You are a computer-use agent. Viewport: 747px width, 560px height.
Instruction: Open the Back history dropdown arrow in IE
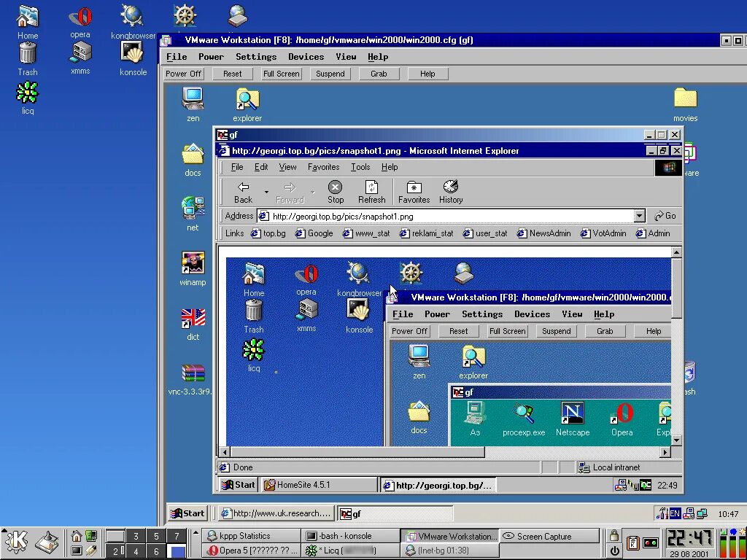pos(266,192)
